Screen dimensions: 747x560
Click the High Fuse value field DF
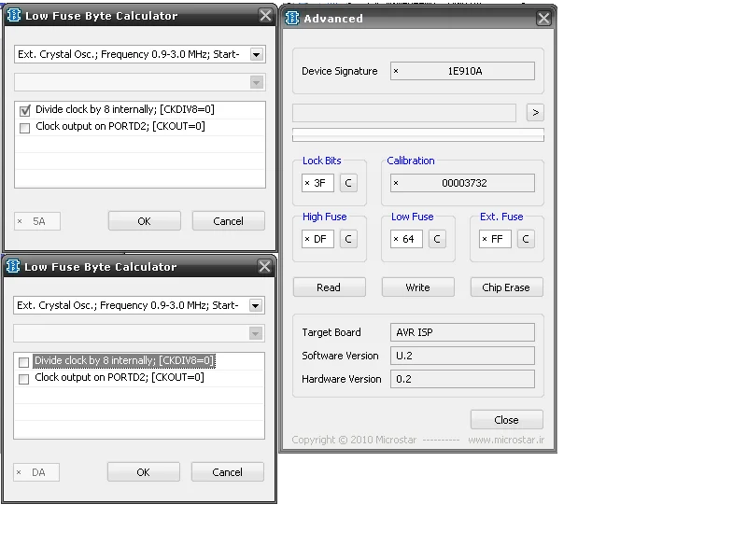317,239
